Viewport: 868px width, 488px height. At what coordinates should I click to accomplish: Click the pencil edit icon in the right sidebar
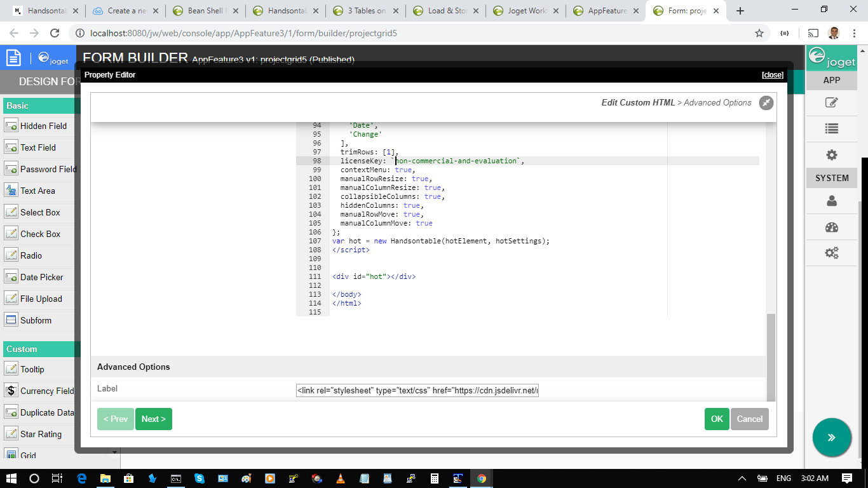pos(831,103)
